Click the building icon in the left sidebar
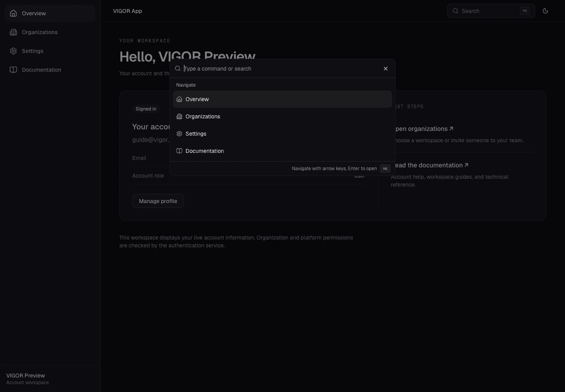Viewport: 565px width, 392px height. point(13,32)
